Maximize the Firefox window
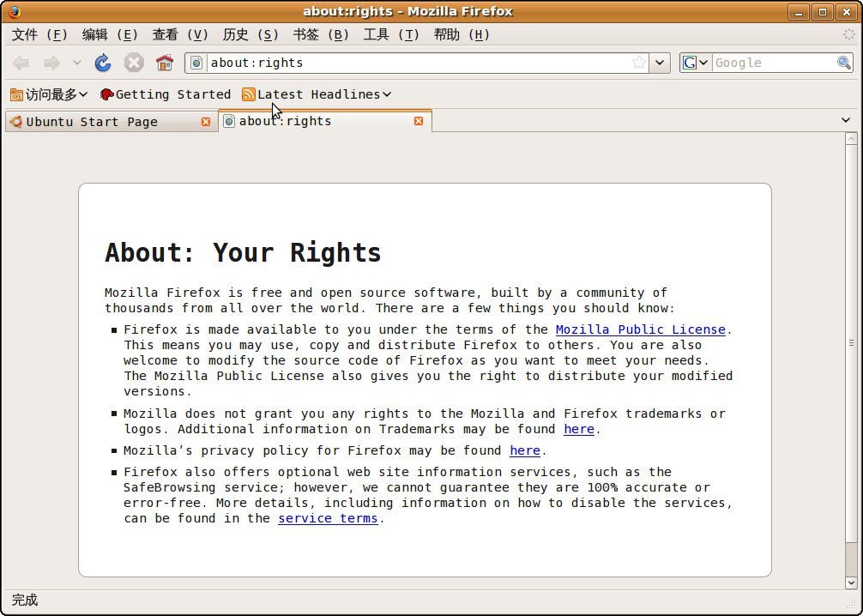The width and height of the screenshot is (863, 616). 823,11
